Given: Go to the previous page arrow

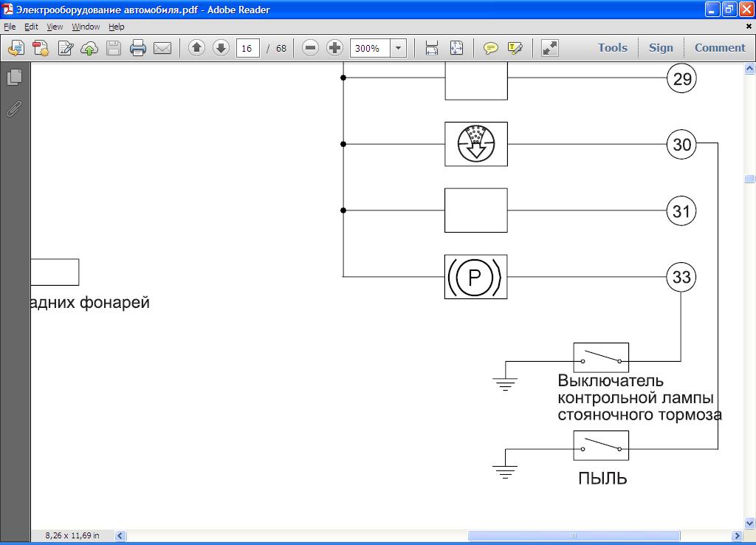Looking at the screenshot, I should [x=196, y=48].
